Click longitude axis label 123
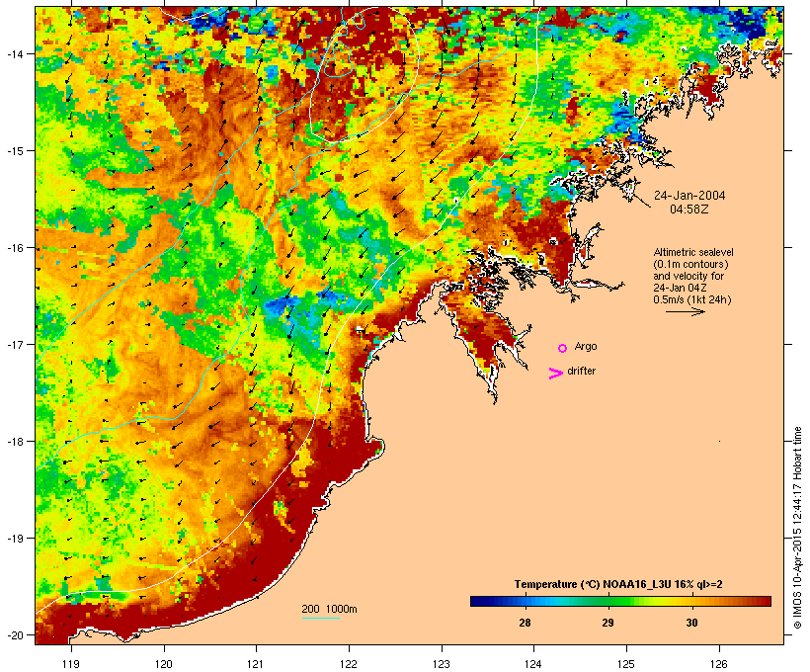This screenshot has width=810, height=672. click(x=442, y=663)
